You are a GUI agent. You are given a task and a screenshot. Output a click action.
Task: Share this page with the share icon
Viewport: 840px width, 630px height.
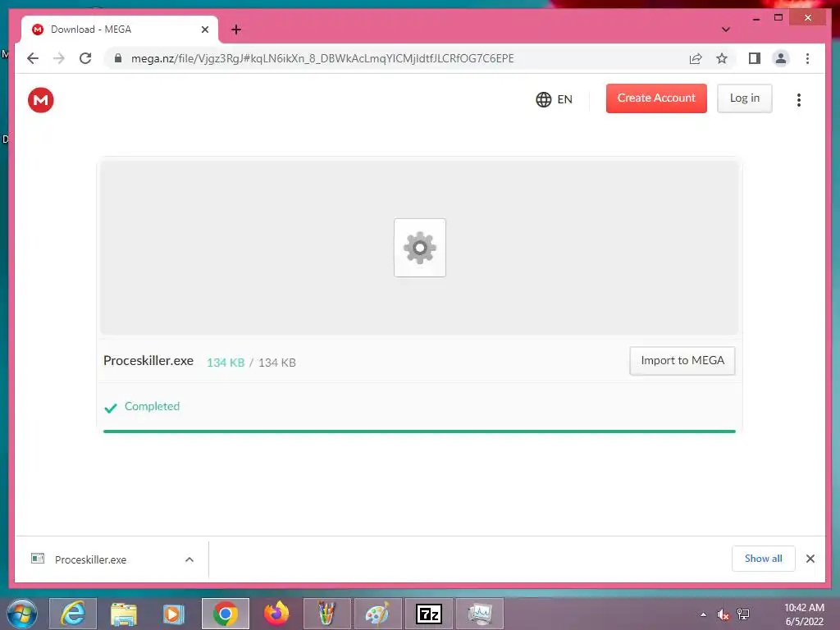(x=696, y=58)
